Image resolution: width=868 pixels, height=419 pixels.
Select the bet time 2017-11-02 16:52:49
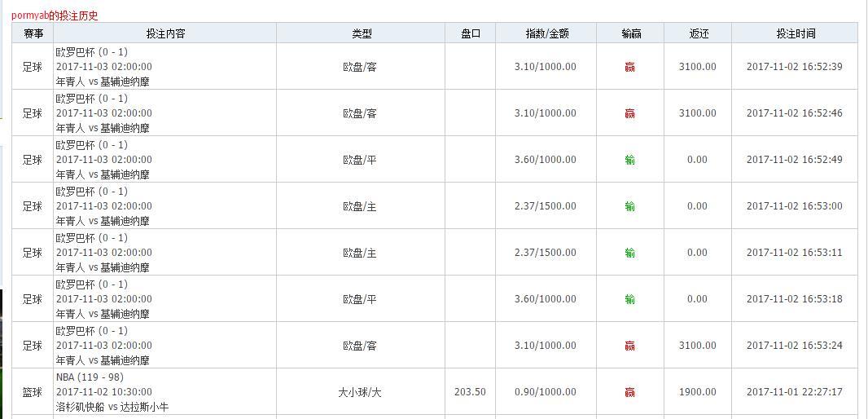click(795, 160)
